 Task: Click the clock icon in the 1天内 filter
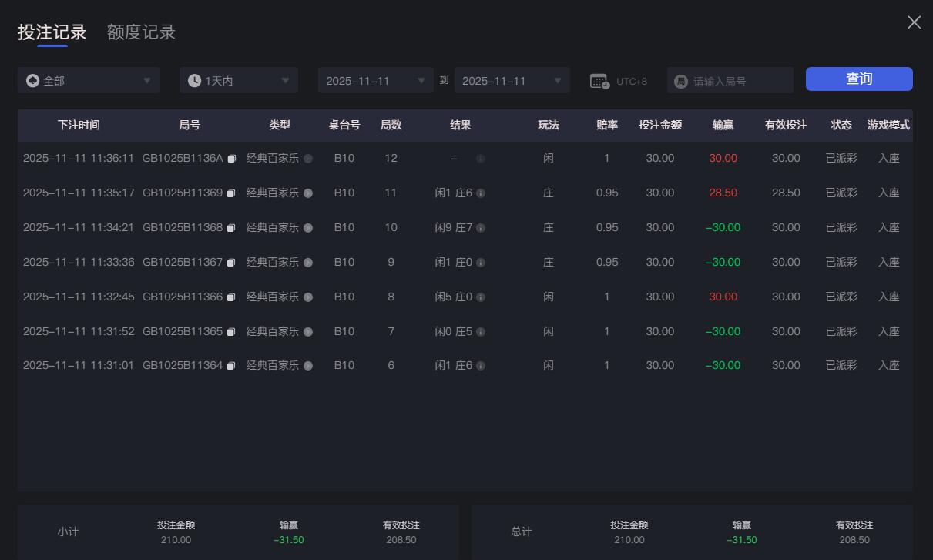pyautogui.click(x=195, y=80)
